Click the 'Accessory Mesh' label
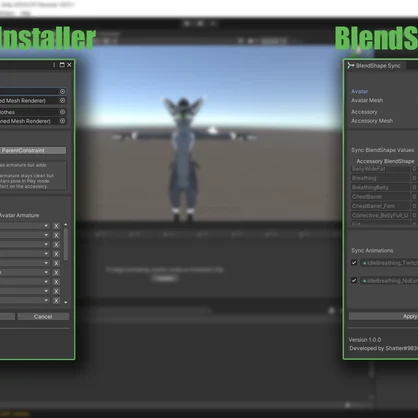Viewport: 418px width, 418px height. click(372, 121)
